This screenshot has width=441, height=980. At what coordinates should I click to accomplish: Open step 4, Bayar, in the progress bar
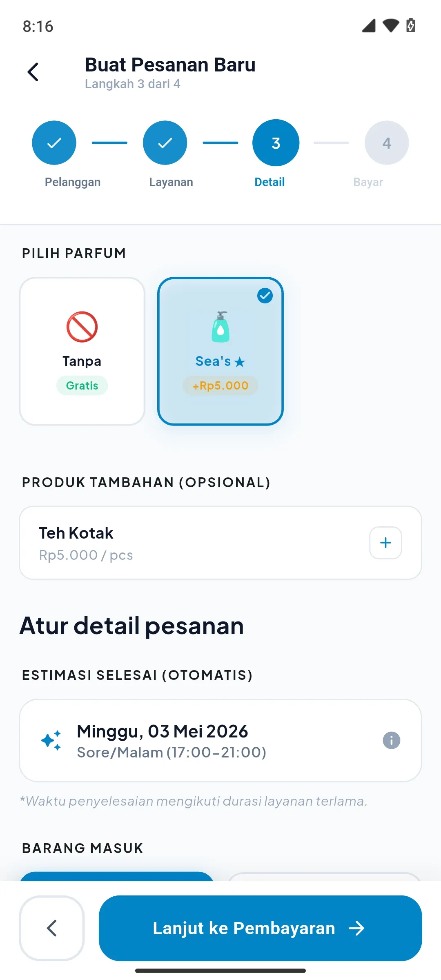tap(387, 143)
